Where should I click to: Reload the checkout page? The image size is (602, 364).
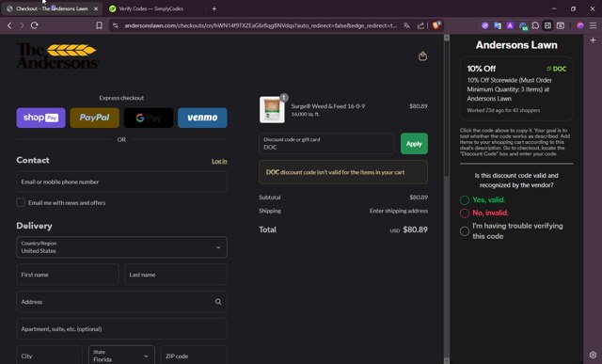point(34,25)
